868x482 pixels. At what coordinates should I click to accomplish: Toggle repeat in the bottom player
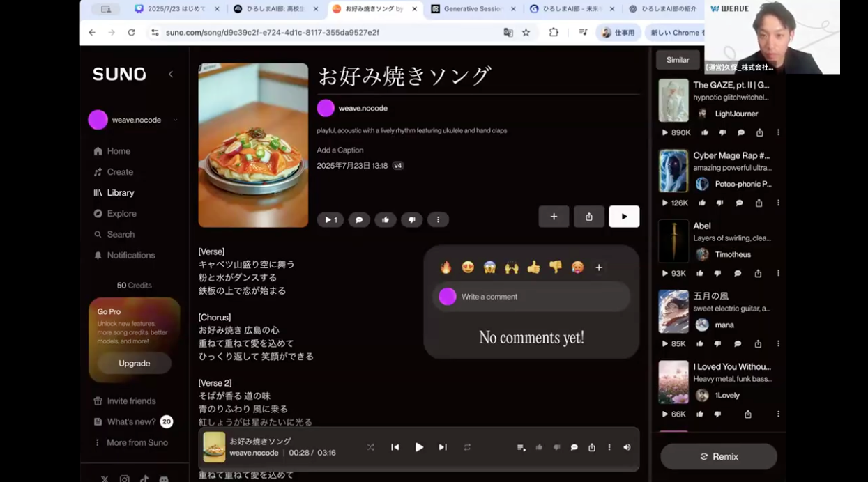(x=467, y=447)
